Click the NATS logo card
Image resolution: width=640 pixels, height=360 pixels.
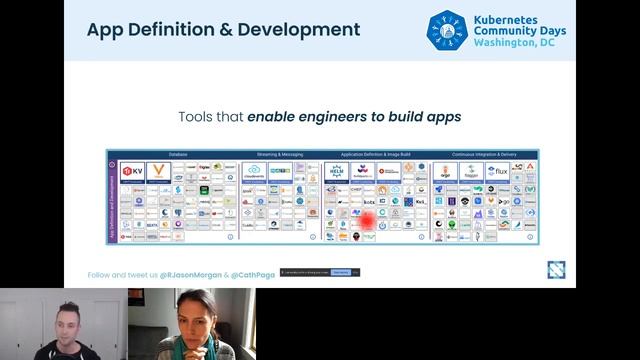280,172
